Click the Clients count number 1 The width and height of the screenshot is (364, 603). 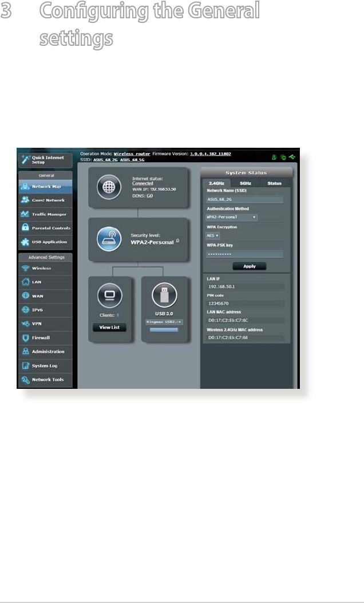click(x=118, y=316)
